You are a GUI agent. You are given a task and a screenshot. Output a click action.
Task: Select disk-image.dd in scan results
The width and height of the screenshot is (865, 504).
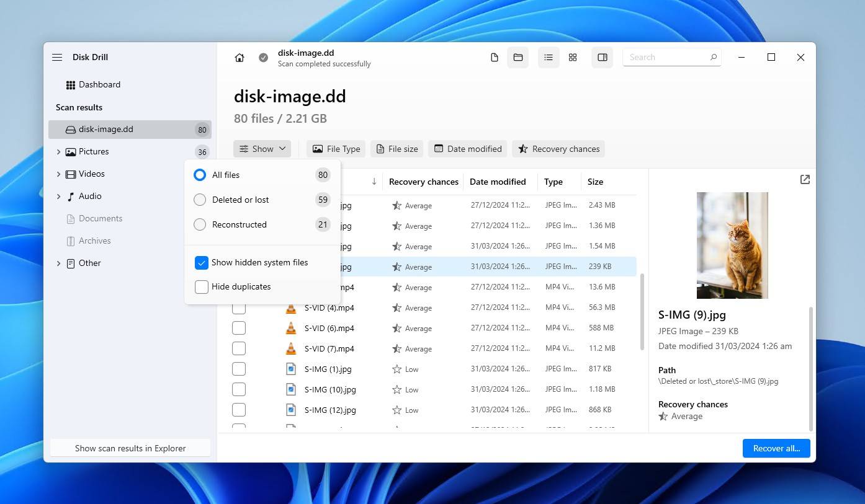pyautogui.click(x=130, y=130)
